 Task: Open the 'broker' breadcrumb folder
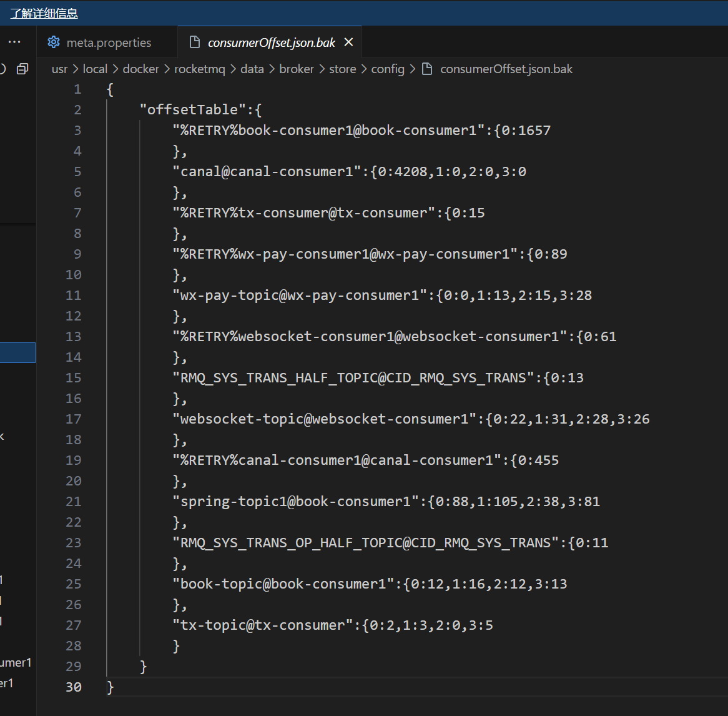[296, 69]
